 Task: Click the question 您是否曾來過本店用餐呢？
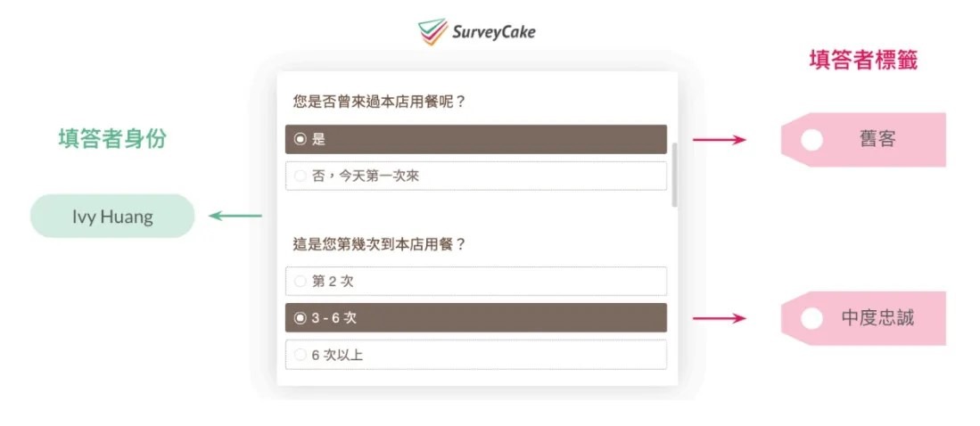[379, 102]
